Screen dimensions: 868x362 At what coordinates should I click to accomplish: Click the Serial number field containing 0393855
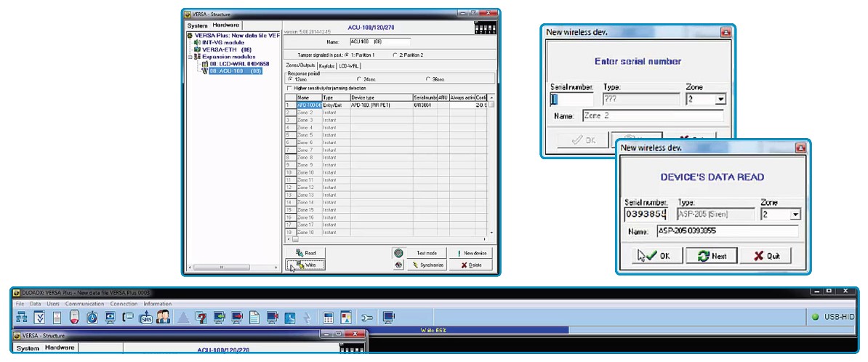pos(647,214)
